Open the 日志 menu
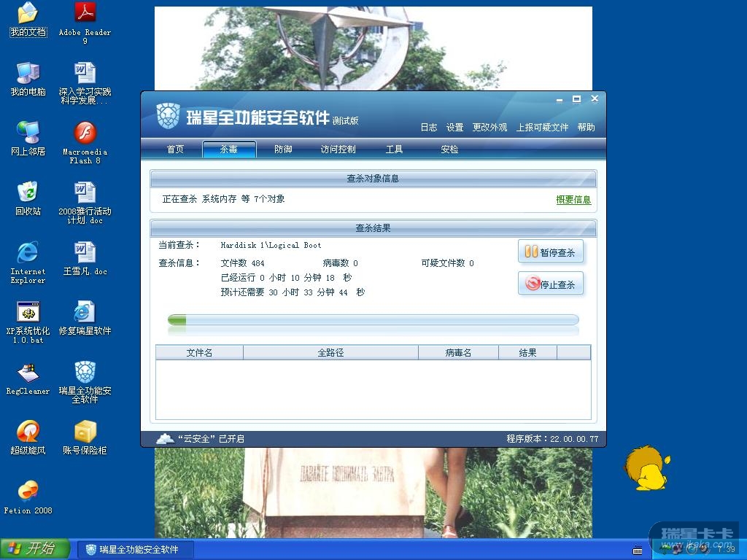This screenshot has height=560, width=747. coord(429,127)
